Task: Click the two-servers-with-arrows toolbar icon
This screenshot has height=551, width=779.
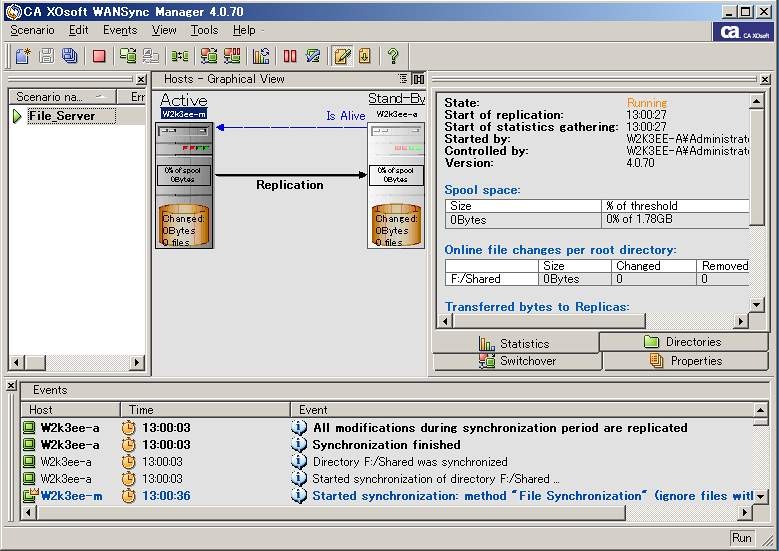Action: click(179, 56)
